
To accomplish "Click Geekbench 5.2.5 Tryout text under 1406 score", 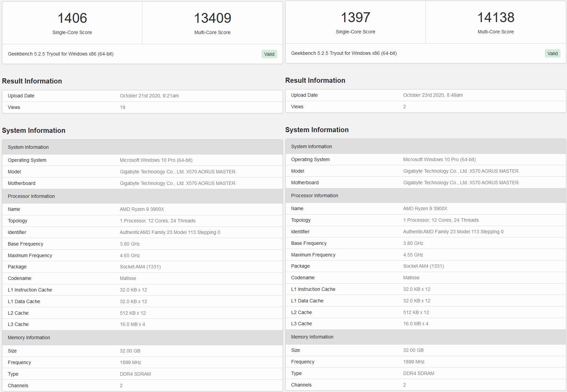I will click(61, 54).
